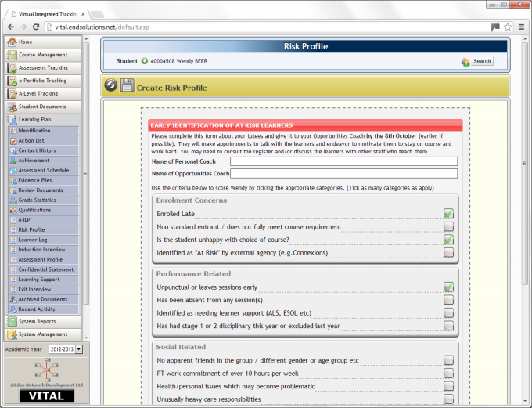
Task: Open the Action List item
Action: (44, 141)
